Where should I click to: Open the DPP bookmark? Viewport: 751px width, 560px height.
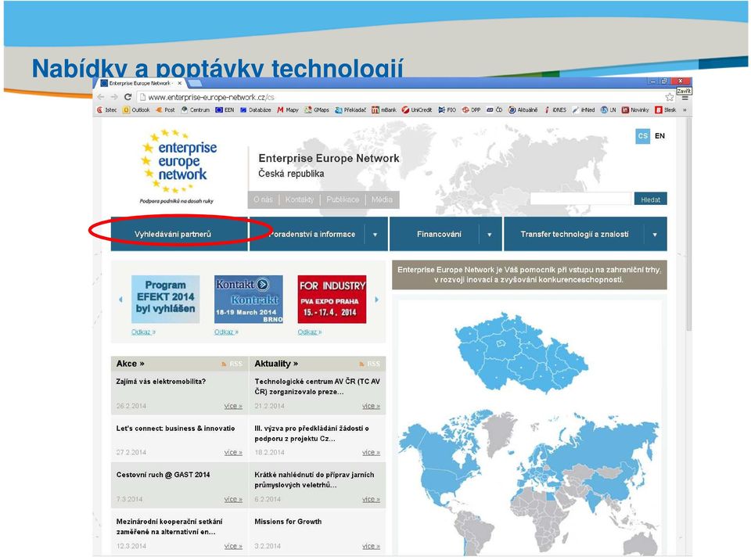(x=471, y=109)
